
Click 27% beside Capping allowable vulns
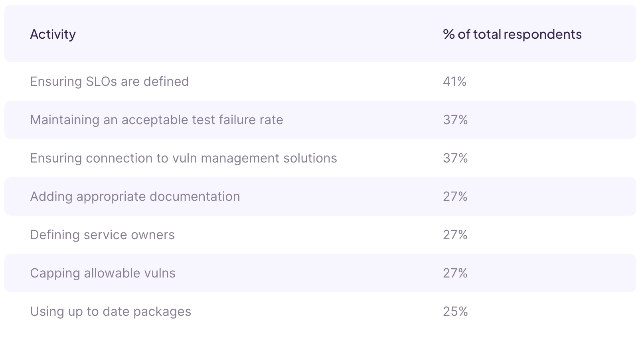click(x=455, y=273)
